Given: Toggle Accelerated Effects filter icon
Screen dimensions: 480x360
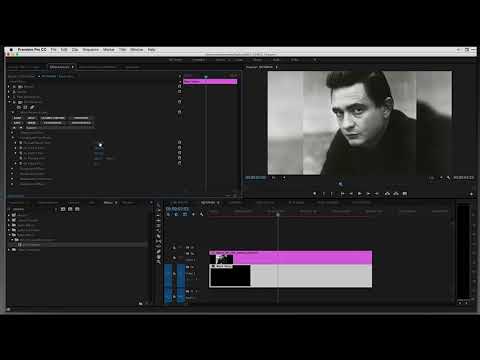Looking at the screenshot, I should (63, 209).
